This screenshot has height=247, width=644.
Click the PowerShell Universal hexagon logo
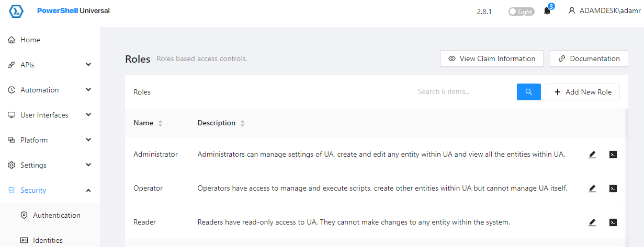click(17, 11)
